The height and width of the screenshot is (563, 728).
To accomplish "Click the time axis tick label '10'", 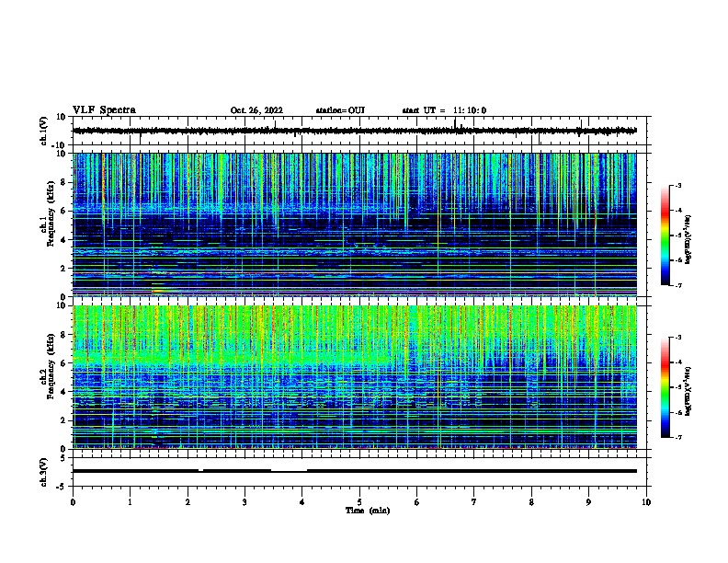I will [646, 502].
